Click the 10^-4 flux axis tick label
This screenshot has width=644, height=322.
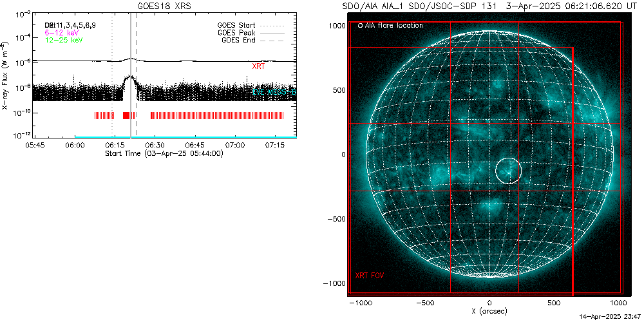pos(22,38)
